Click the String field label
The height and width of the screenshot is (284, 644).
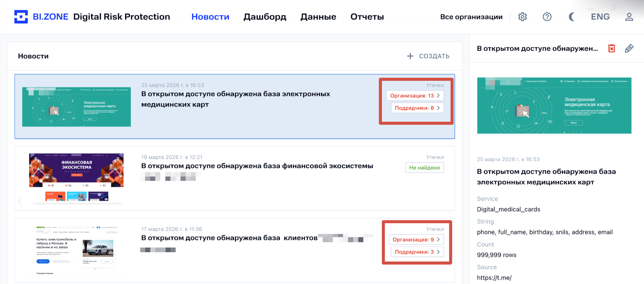click(x=485, y=222)
